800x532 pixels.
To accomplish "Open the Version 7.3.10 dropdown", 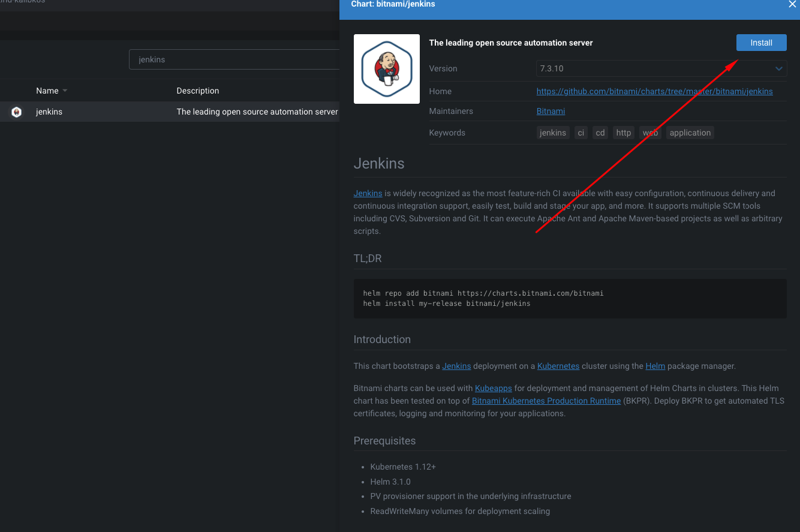I will 660,68.
